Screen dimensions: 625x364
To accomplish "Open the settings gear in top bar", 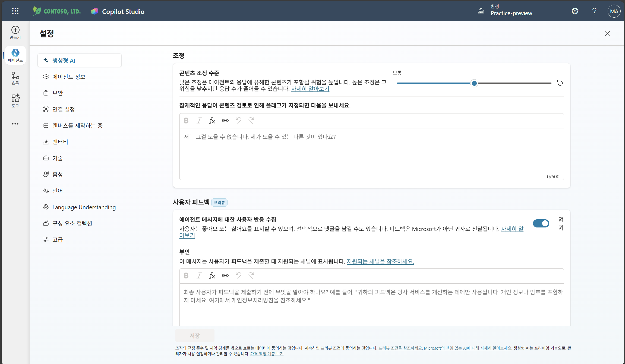I will (x=575, y=11).
